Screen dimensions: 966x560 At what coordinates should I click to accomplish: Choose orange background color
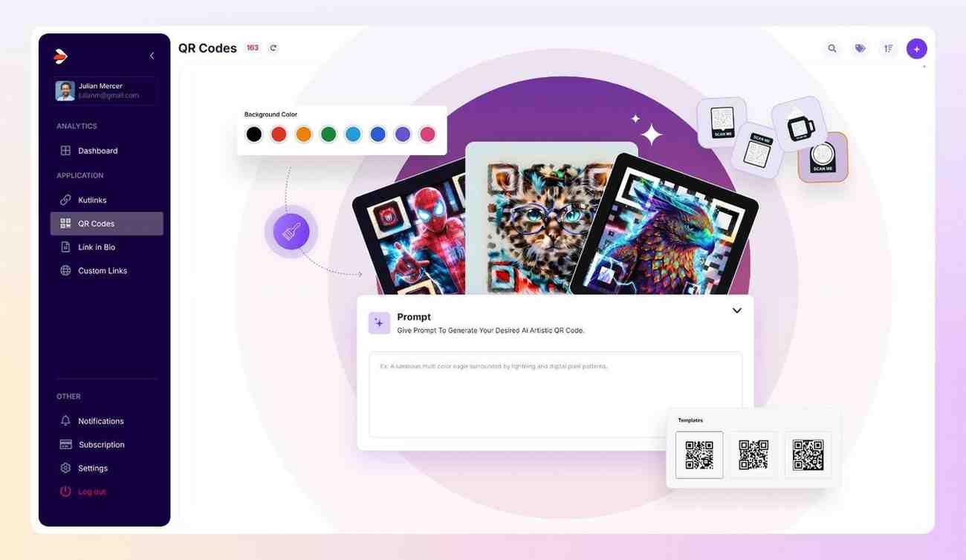[303, 134]
